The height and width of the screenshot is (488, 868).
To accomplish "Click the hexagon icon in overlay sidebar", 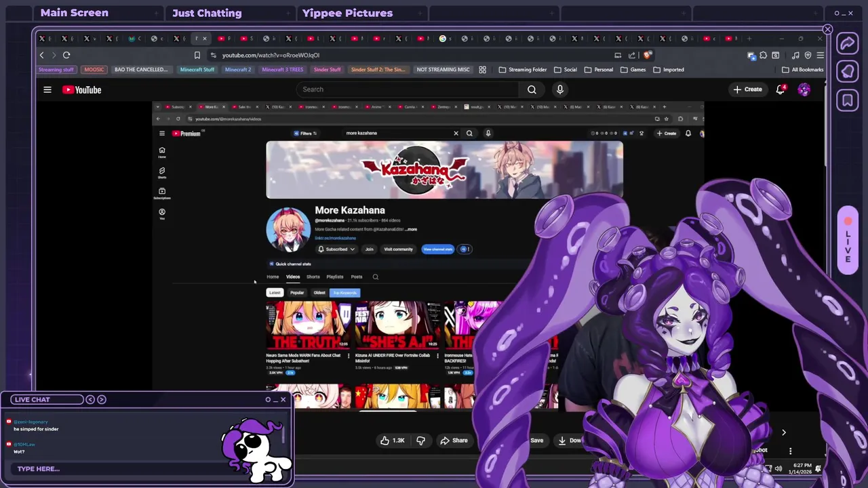I will [x=847, y=72].
